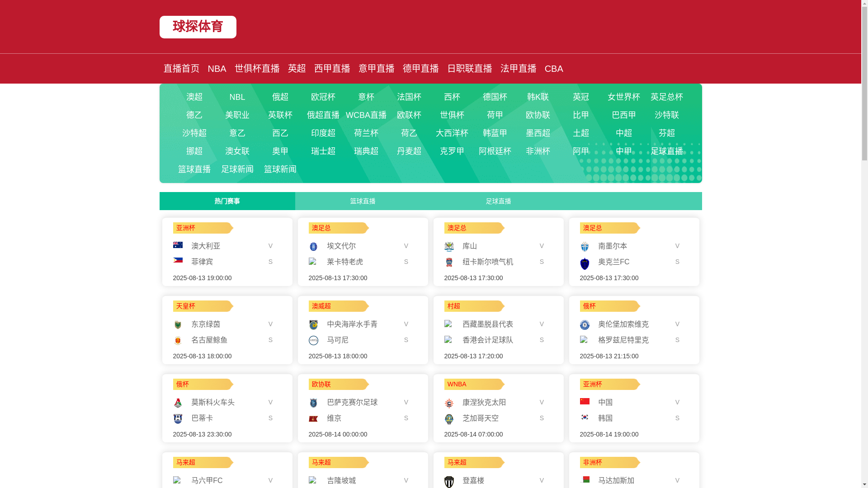
Task: Click the 登嘉楼 team badge
Action: [449, 482]
